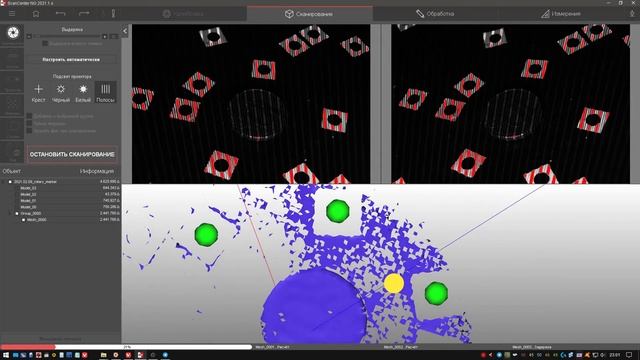This screenshot has width=640, height=360.
Task: Switch to the Обработка tab
Action: [435, 14]
